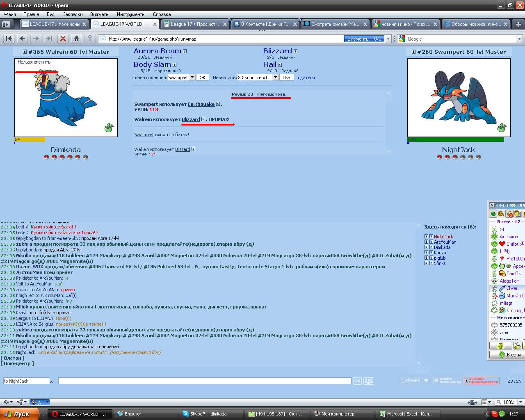Screen dimensions: 525x420
Task: Expand the Google search engine dropdown arrow
Action: coord(519,39)
